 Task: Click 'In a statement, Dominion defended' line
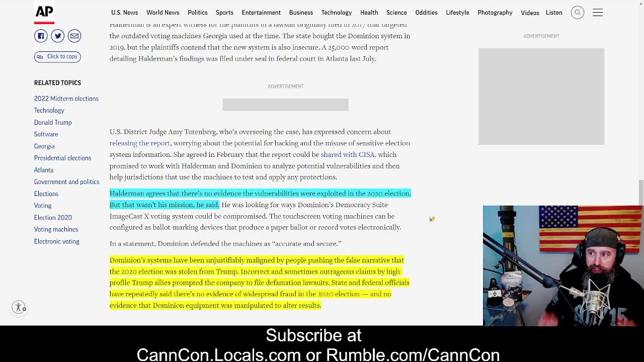[225, 243]
